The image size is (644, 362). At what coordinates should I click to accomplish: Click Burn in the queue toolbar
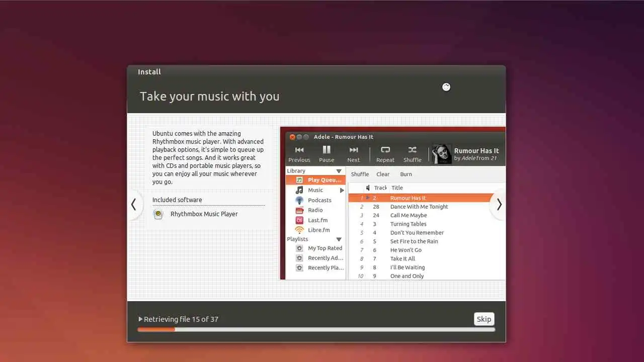pyautogui.click(x=406, y=174)
